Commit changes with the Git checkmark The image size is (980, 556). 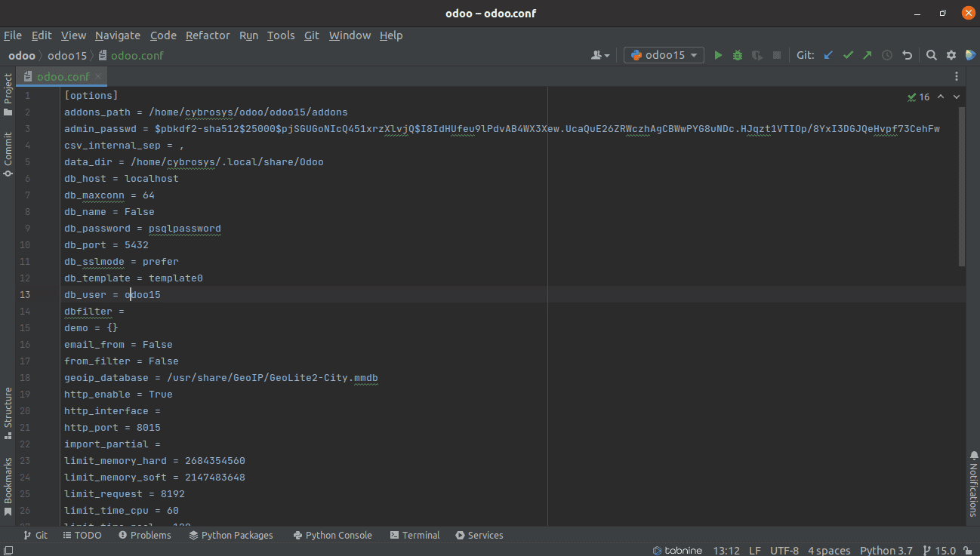(x=848, y=55)
